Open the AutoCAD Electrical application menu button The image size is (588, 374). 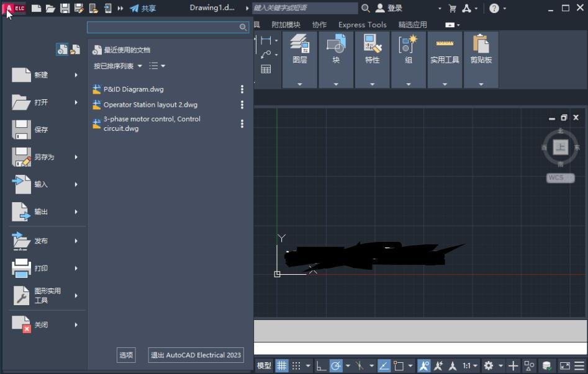click(14, 8)
